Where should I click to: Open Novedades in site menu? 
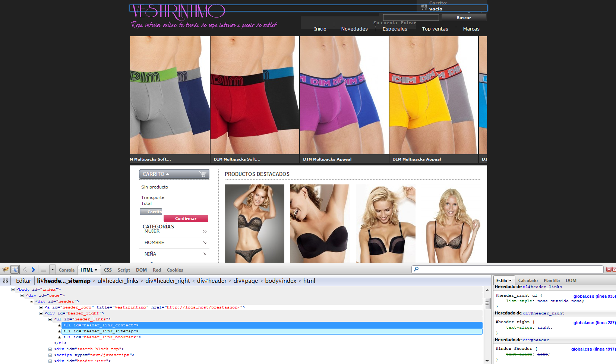354,29
